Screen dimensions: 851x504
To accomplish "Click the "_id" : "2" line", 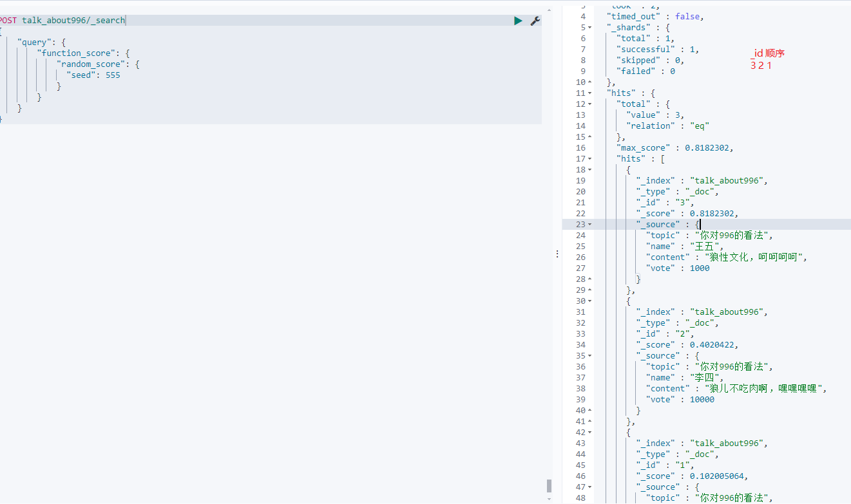I will [665, 334].
